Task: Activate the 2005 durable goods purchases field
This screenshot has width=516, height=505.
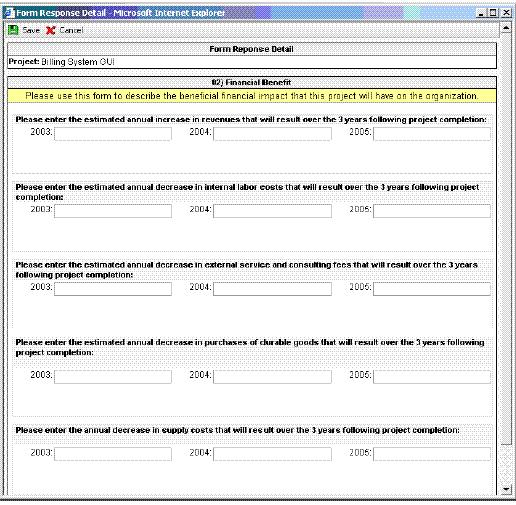Action: tap(432, 377)
